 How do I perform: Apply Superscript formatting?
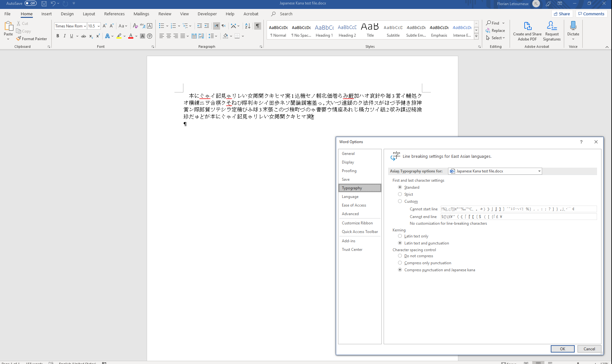tap(98, 36)
